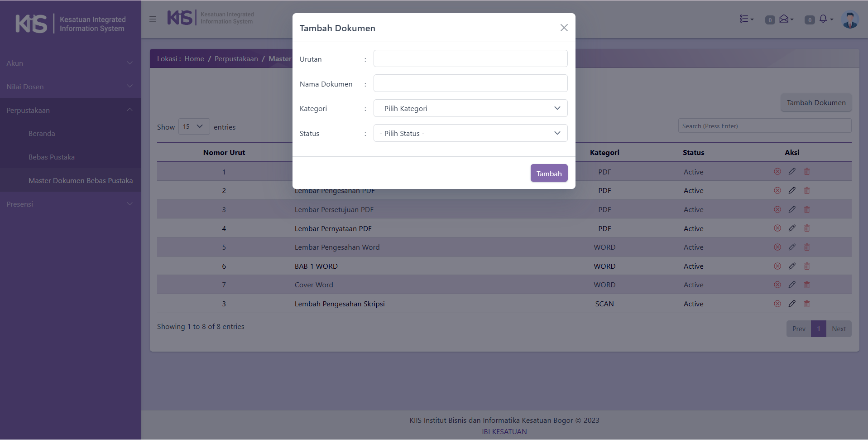
Task: Click the red deactivate icon for Cover Word
Action: click(x=777, y=285)
